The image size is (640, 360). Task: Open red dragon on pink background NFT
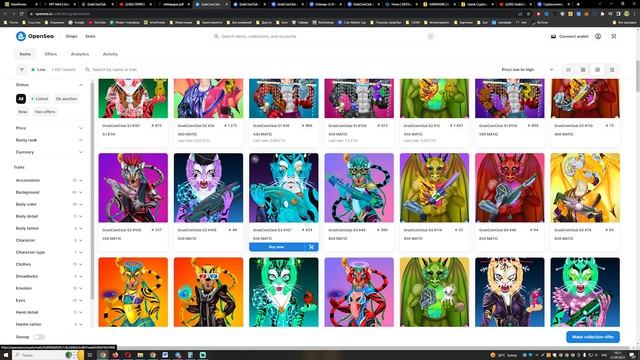pos(509,188)
